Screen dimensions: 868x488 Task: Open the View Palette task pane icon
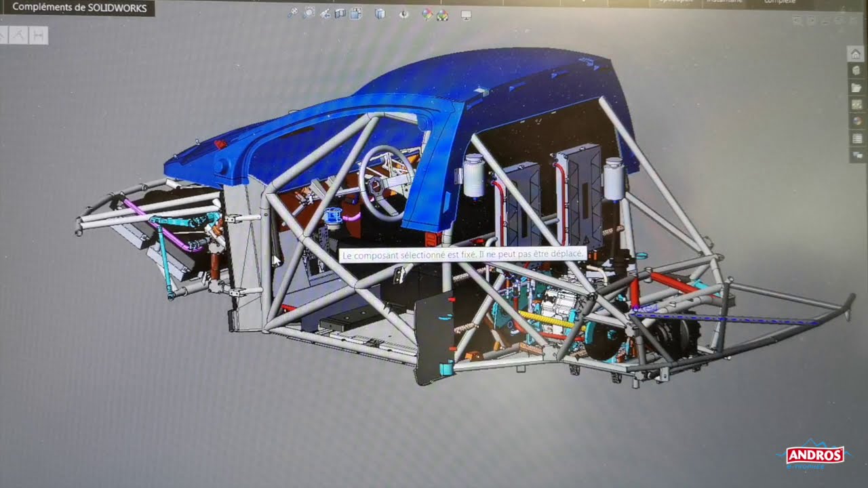pyautogui.click(x=857, y=104)
